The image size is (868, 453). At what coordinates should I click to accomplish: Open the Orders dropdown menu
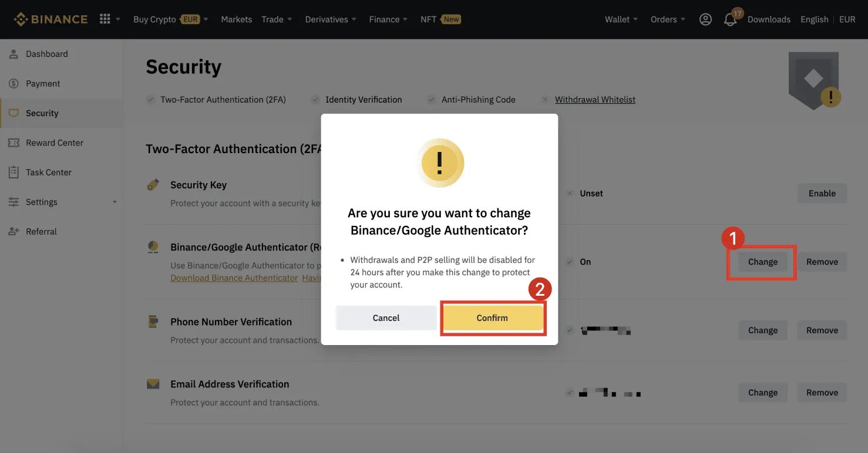[x=668, y=19]
